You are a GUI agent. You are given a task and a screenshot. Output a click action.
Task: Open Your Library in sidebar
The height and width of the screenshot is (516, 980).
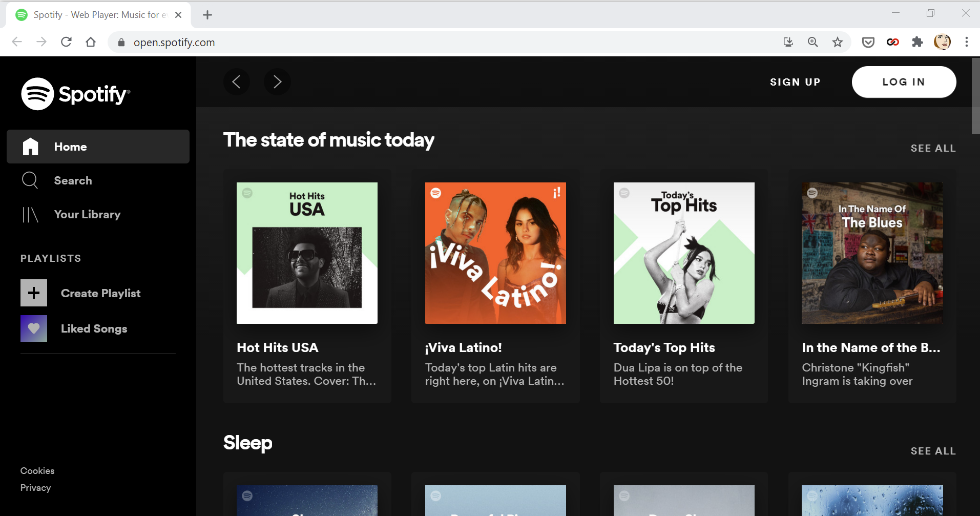coord(98,214)
